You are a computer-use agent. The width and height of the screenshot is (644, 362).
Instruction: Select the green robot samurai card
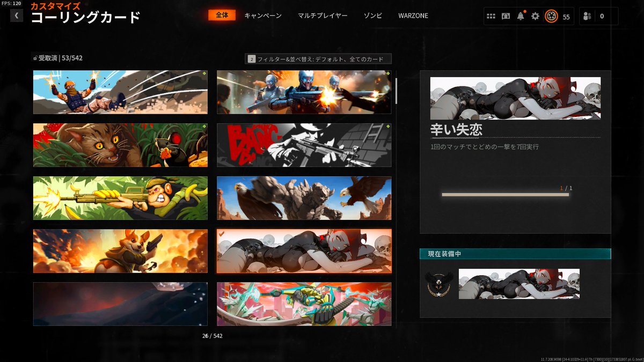click(304, 304)
